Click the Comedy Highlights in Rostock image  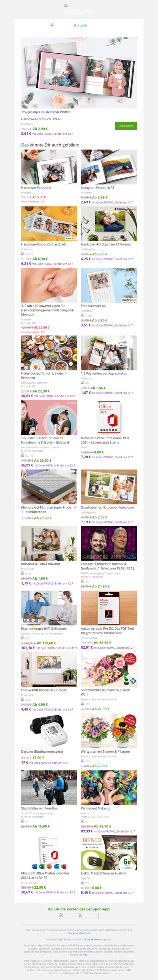109,543
